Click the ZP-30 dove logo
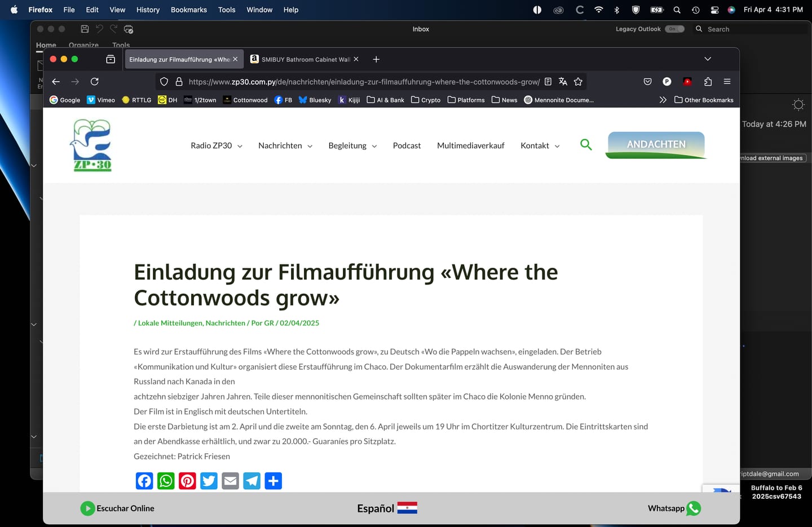Image resolution: width=812 pixels, height=527 pixels. click(92, 145)
